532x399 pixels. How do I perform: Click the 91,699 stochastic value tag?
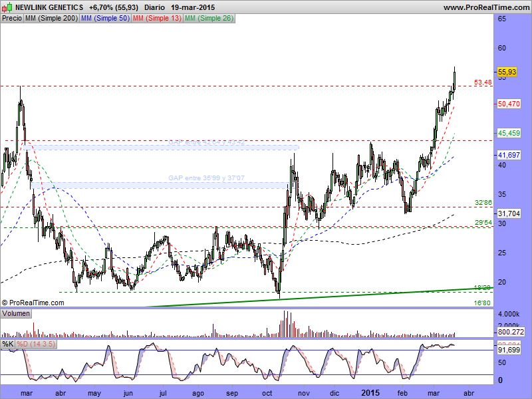[509, 350]
